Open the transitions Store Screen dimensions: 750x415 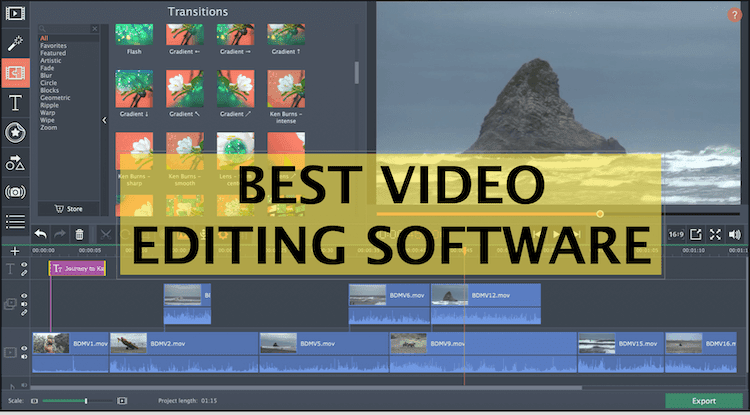(69, 209)
